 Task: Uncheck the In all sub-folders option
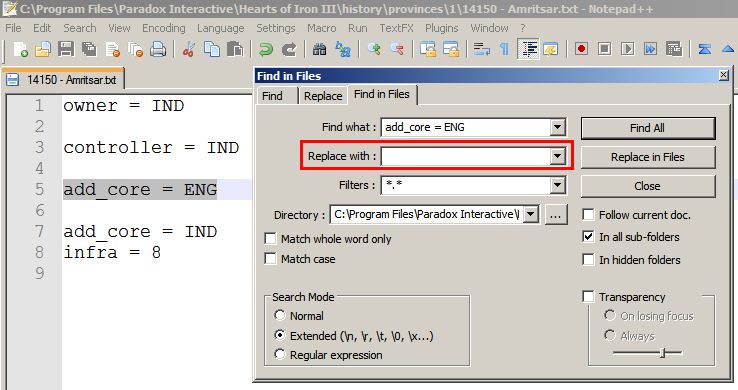(588, 237)
